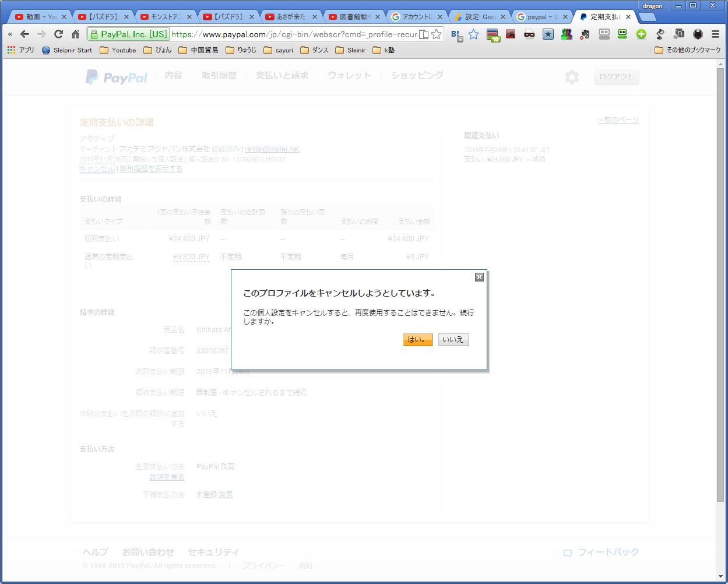Open the 取引履歴 navigation item

[x=219, y=76]
